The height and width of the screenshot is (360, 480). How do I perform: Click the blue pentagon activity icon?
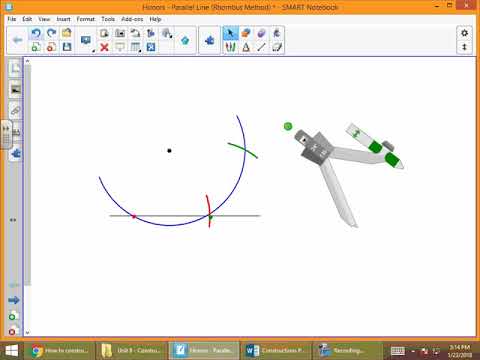pos(185,40)
